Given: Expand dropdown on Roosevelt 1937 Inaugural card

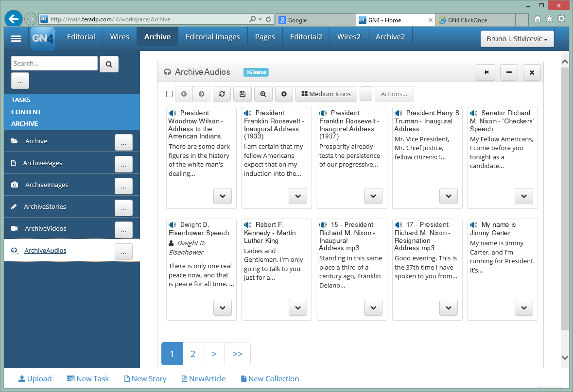Looking at the screenshot, I should tap(373, 196).
